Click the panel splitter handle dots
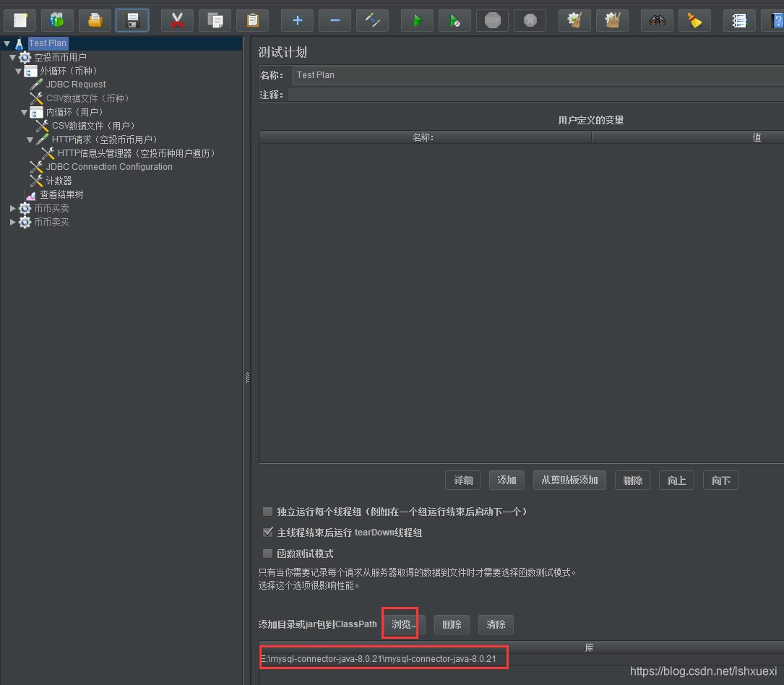This screenshot has height=685, width=784. point(247,377)
